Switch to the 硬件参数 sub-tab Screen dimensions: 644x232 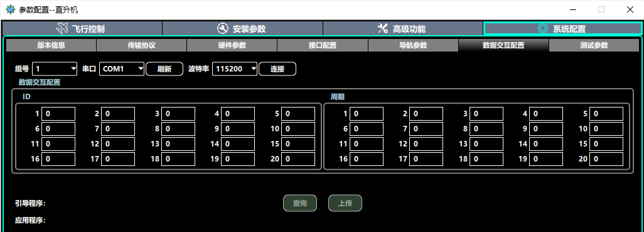232,45
